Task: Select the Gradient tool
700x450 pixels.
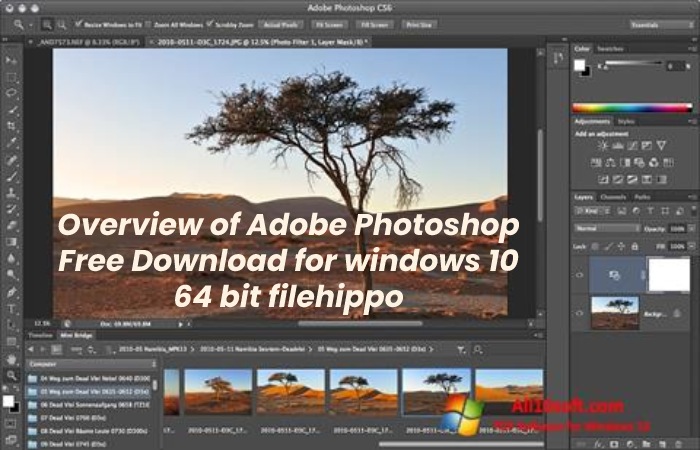Action: point(11,242)
